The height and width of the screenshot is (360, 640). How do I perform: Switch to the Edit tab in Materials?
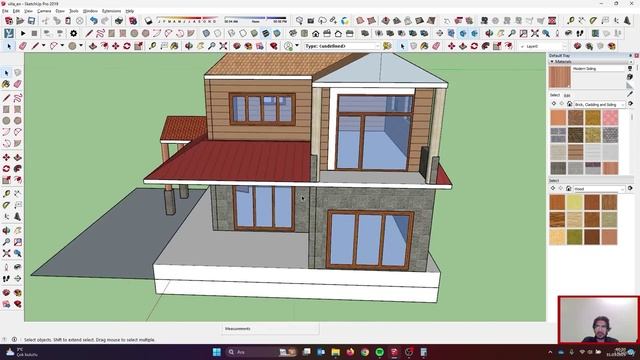pos(567,96)
